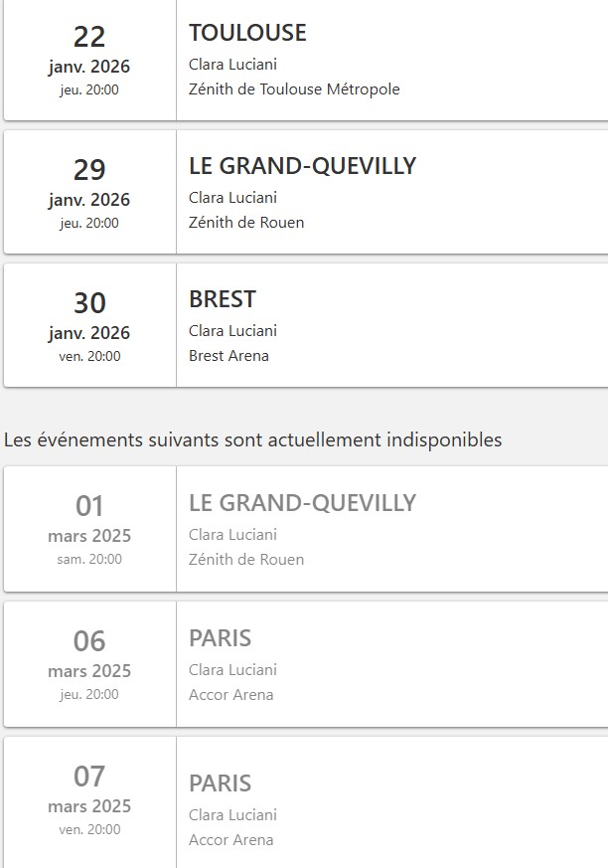Click the 29 janv. 2026 date block
Image resolution: width=608 pixels, height=868 pixels.
coord(89,194)
